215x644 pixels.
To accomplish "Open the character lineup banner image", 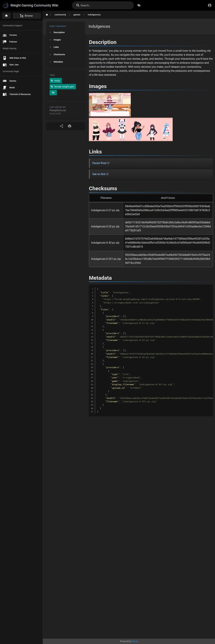I will pos(131,130).
